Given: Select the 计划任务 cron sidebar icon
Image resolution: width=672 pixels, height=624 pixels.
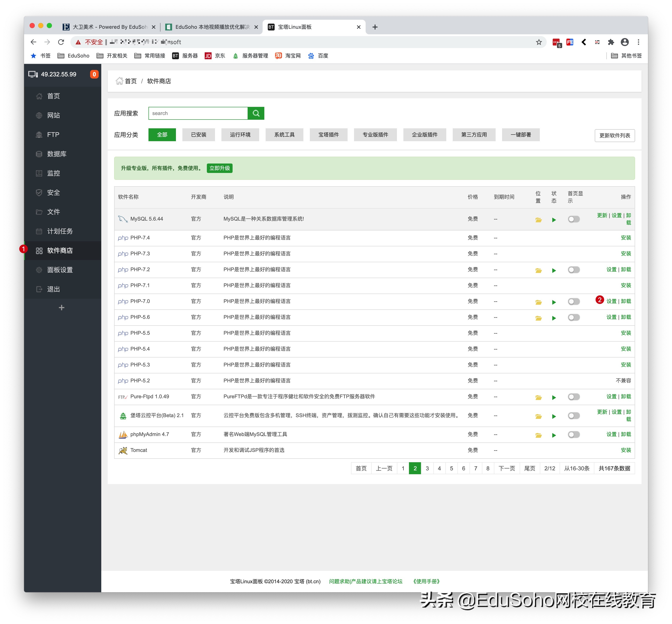Looking at the screenshot, I should (39, 231).
